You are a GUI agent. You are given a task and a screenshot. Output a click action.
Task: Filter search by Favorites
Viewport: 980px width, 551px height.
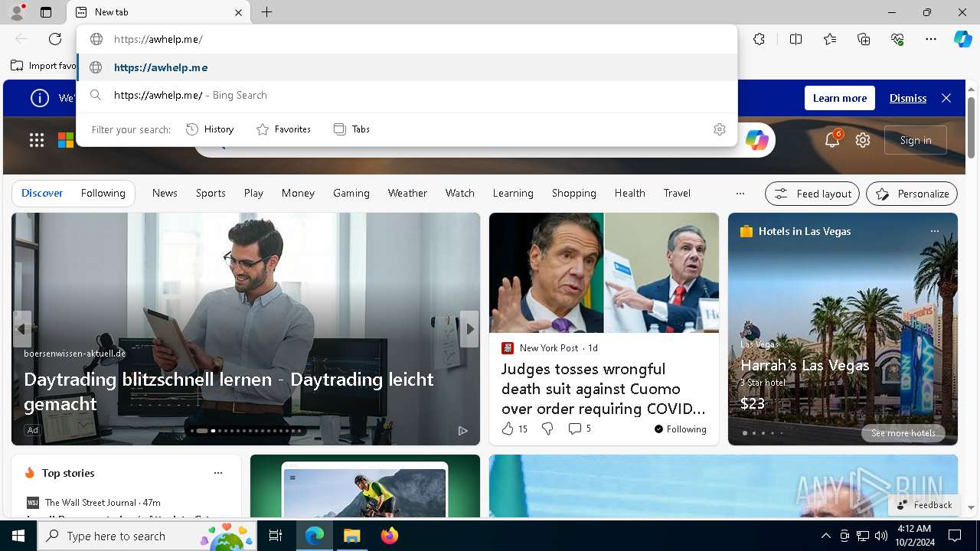coord(283,129)
